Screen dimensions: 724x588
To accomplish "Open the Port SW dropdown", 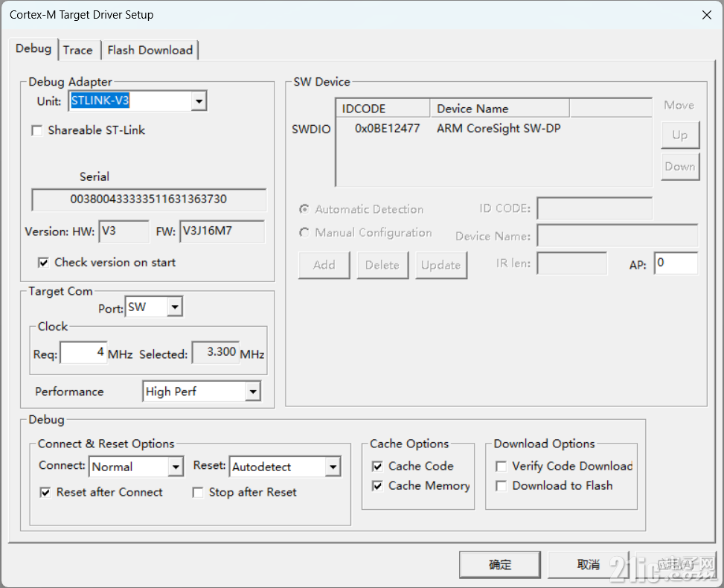I will click(x=175, y=307).
